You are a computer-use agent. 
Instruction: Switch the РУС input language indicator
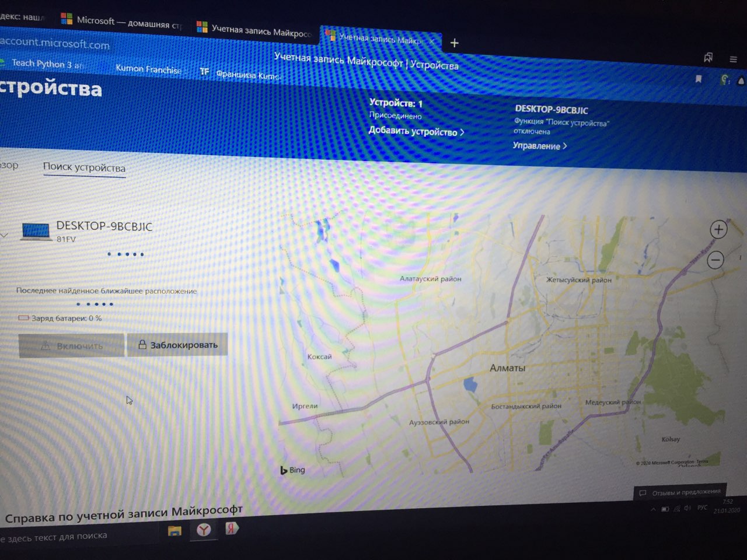point(702,508)
